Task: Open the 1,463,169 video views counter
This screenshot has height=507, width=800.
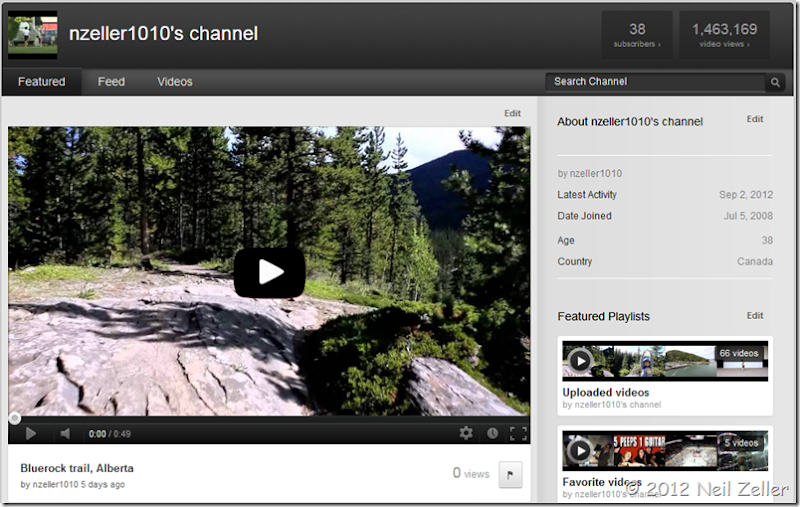Action: pyautogui.click(x=724, y=35)
